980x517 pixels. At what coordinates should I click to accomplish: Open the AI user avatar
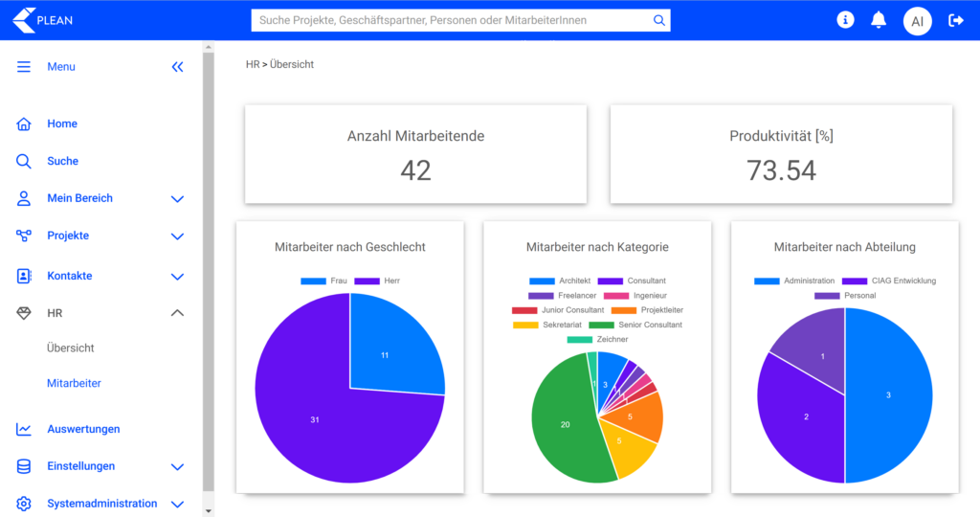pos(917,21)
